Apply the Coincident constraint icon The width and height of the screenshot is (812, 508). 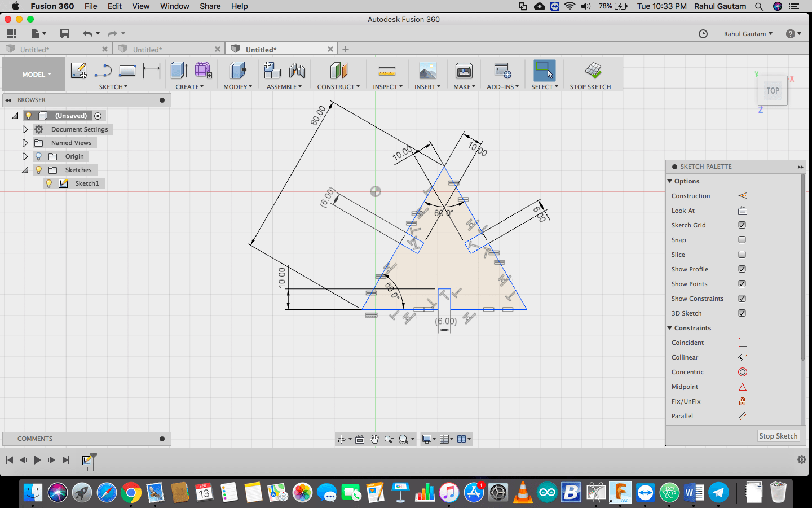(x=742, y=343)
